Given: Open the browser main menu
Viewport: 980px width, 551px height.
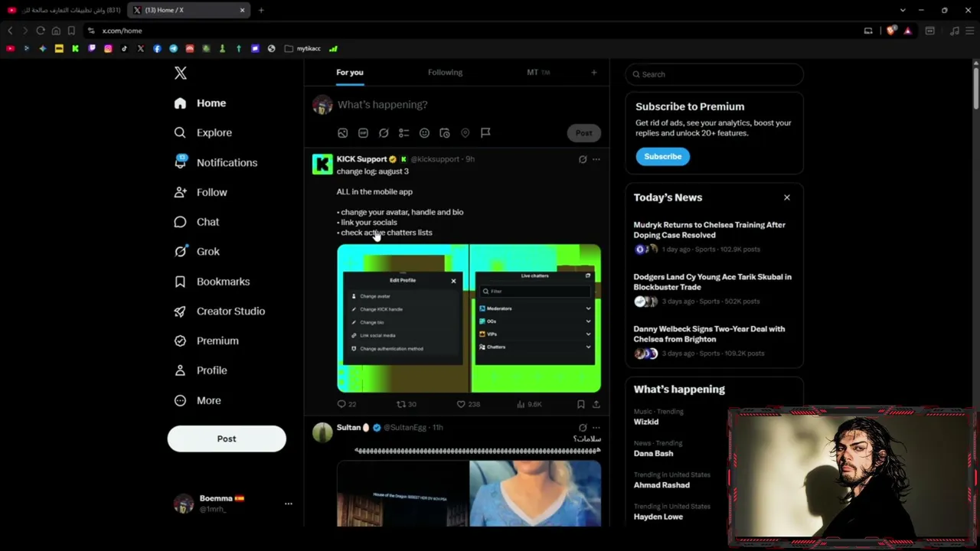Looking at the screenshot, I should (x=969, y=31).
